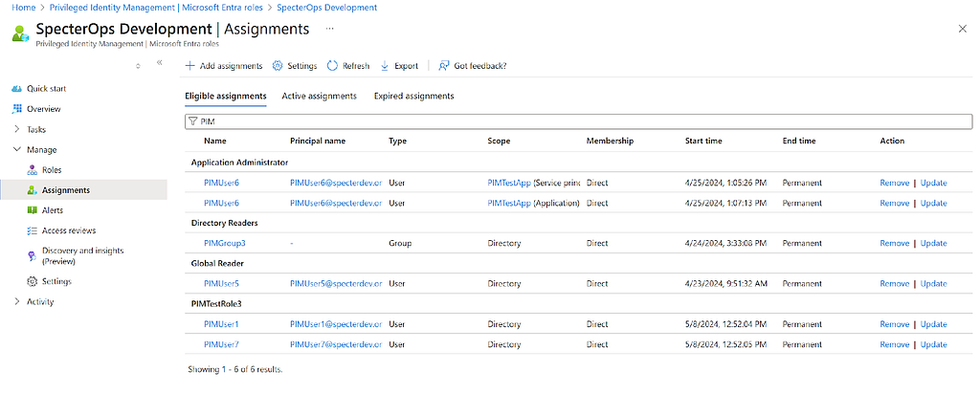Click the sidebar sort up-down arrows control
Viewport: 980px width, 394px height.
[138, 66]
